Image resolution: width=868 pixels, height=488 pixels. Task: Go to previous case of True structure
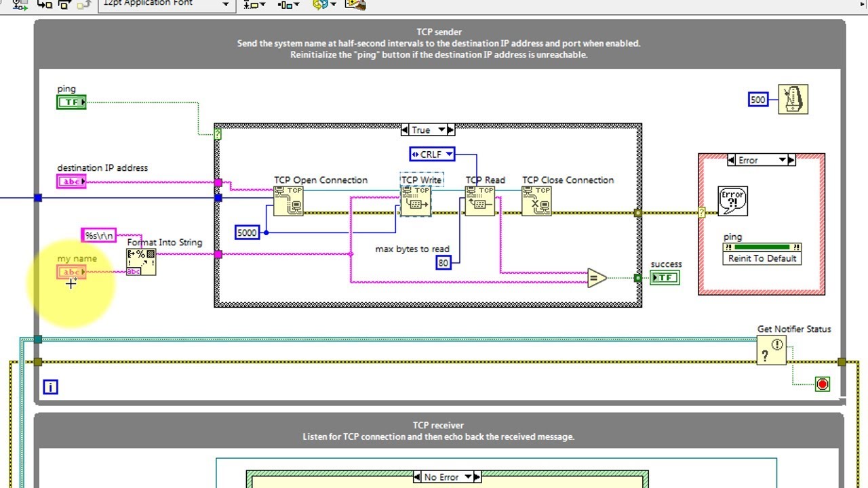click(x=404, y=129)
